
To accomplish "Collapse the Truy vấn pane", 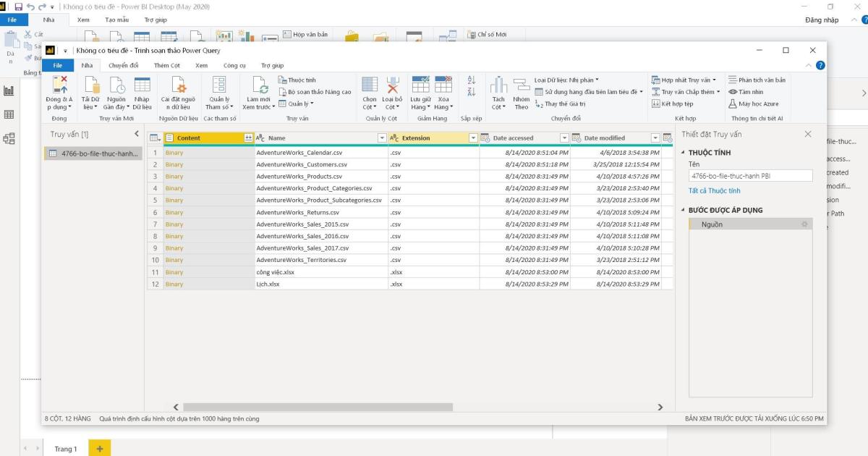I will coord(135,133).
